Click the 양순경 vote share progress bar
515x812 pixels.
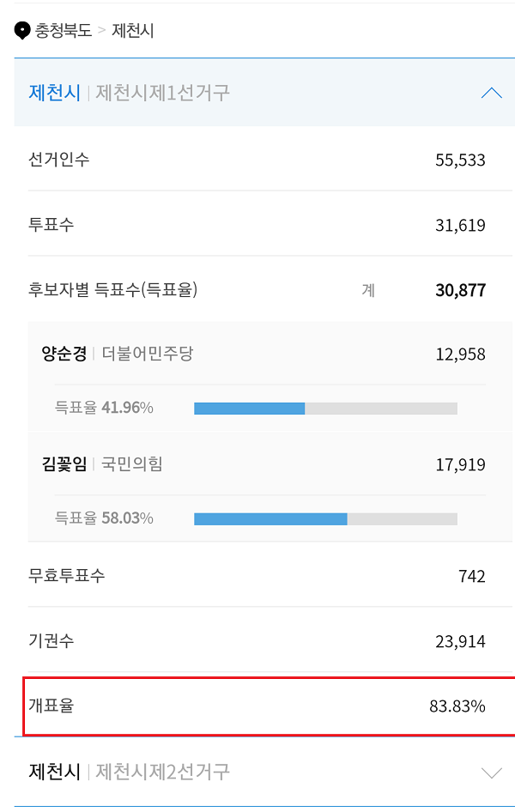pos(325,409)
